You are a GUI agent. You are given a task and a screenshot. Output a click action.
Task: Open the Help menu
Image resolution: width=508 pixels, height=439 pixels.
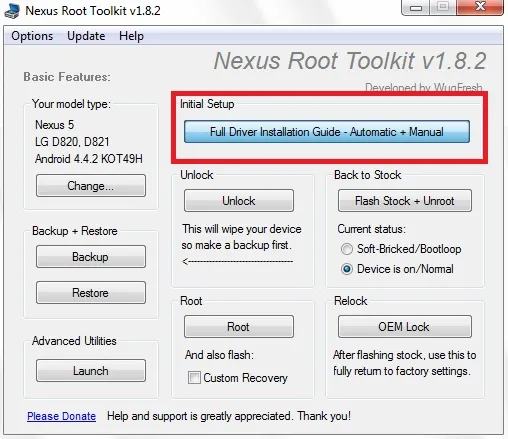pos(131,36)
